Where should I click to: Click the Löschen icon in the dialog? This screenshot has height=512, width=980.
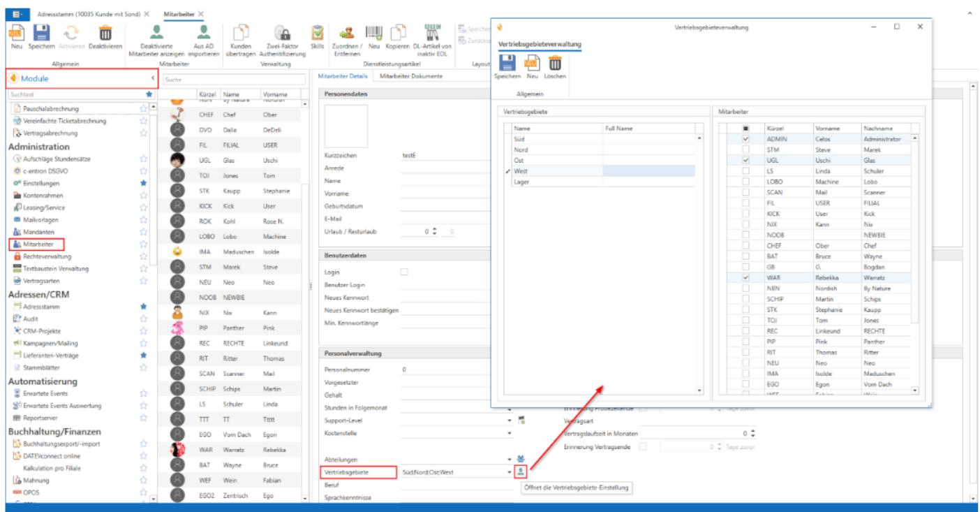click(555, 64)
